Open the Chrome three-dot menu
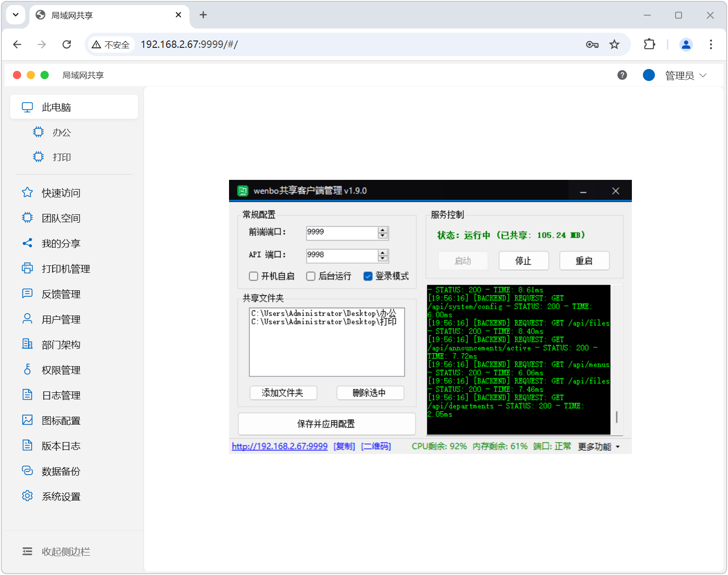The image size is (728, 575). point(711,44)
